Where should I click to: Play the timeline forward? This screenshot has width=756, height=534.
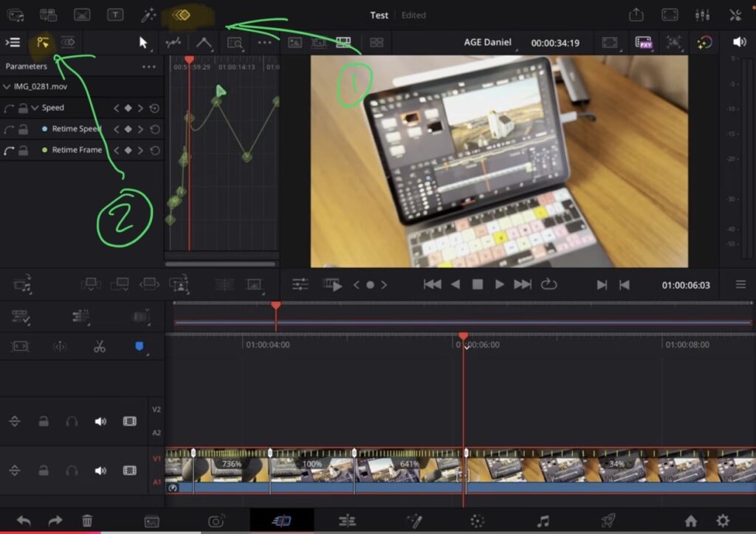500,284
